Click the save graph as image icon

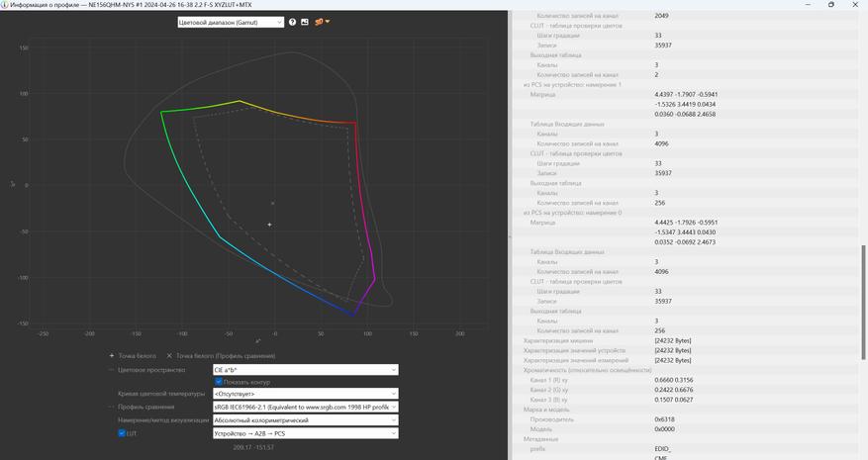[x=305, y=22]
